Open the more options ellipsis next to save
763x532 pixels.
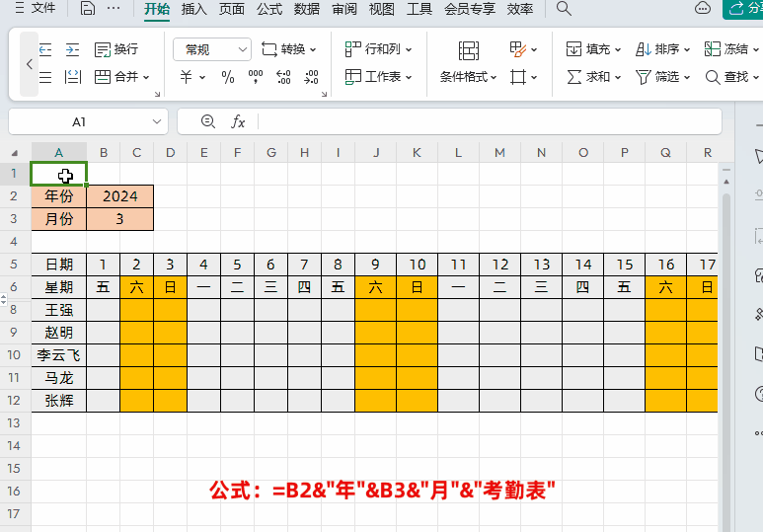(x=113, y=8)
